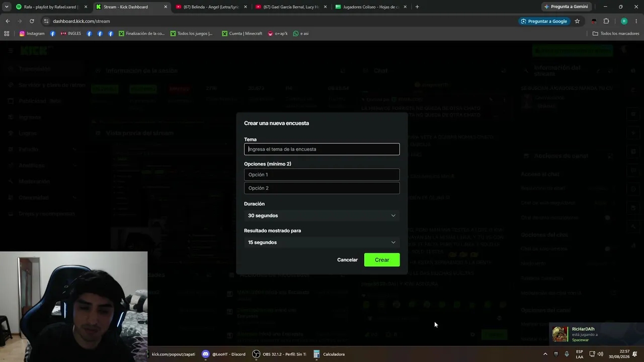This screenshot has width=644, height=362.
Task: Click into the Opción 1 field
Action: (x=322, y=174)
